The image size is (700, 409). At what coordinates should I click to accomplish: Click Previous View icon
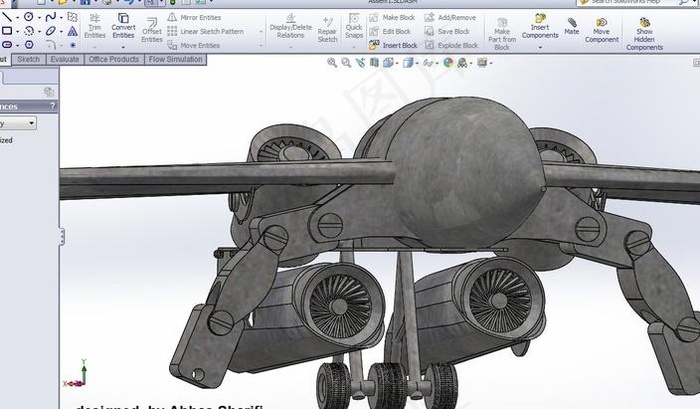click(360, 63)
